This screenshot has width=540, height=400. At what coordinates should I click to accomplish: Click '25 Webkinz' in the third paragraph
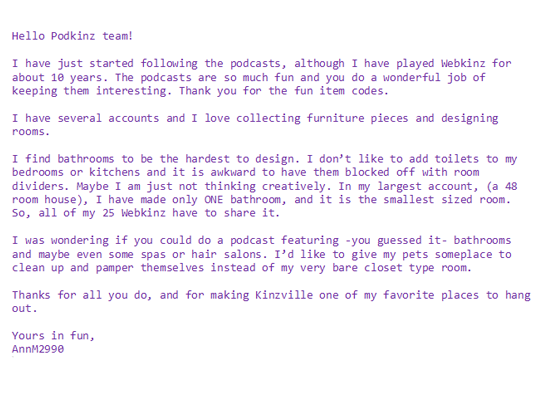point(134,213)
